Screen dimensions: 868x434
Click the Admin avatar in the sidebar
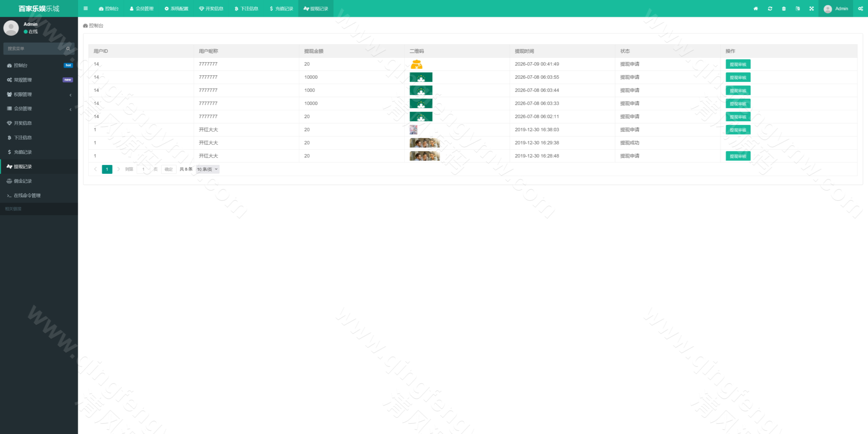(11, 28)
